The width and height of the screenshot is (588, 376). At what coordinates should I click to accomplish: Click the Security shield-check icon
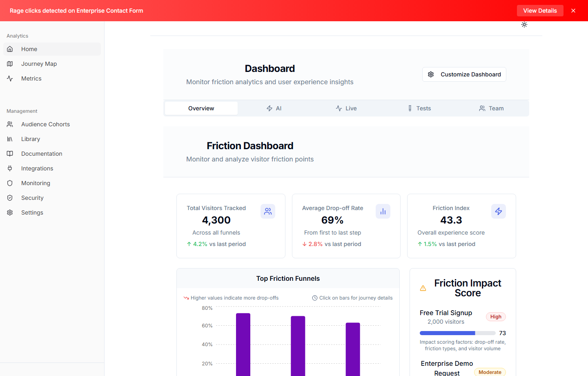pyautogui.click(x=10, y=198)
